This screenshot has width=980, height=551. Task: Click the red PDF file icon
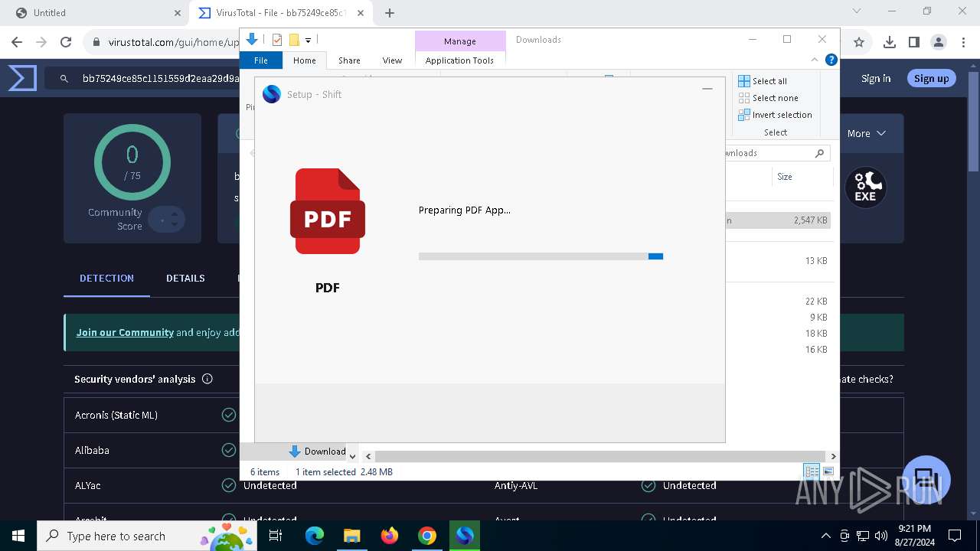tap(328, 211)
